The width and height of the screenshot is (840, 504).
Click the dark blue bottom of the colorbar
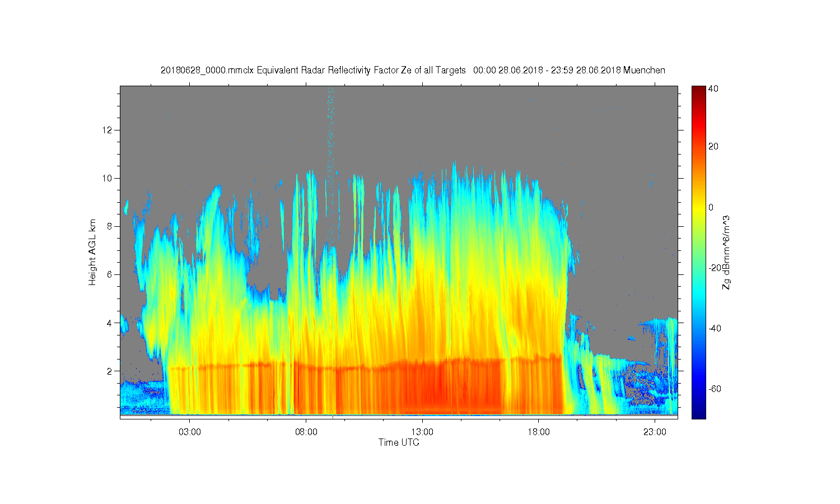[698, 413]
